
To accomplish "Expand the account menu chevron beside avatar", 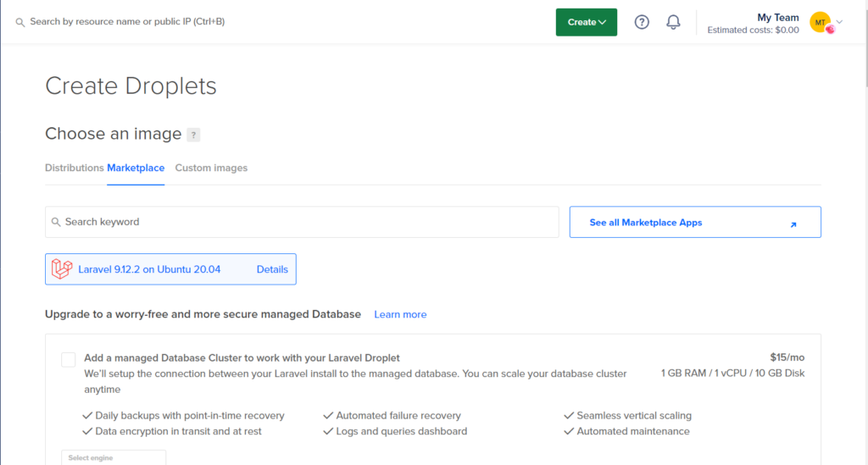I will [840, 22].
